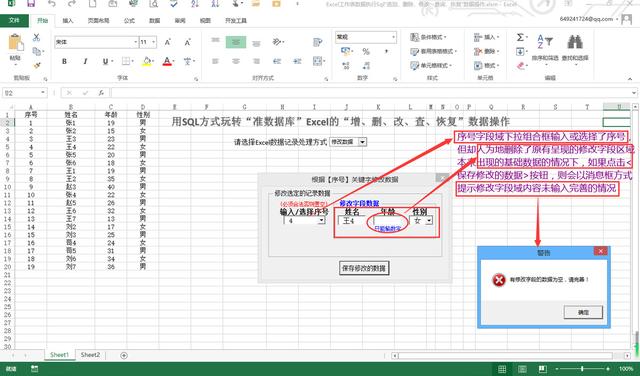
Task: Expand the 性别 combo box showing 女
Action: 429,220
